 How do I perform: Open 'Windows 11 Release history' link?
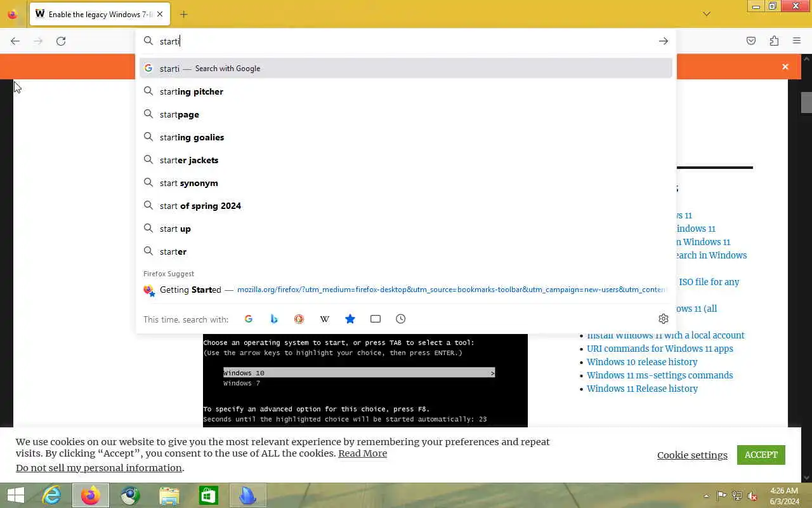coord(642,389)
